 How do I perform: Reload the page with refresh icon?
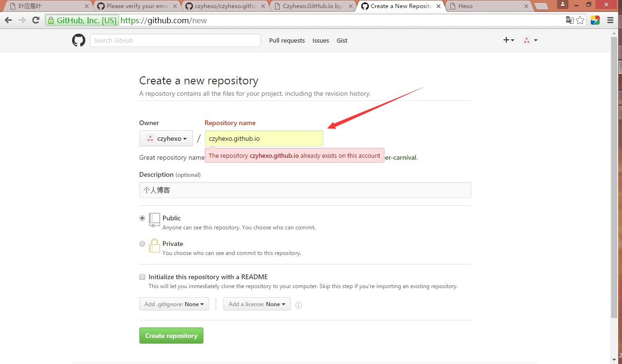click(36, 20)
